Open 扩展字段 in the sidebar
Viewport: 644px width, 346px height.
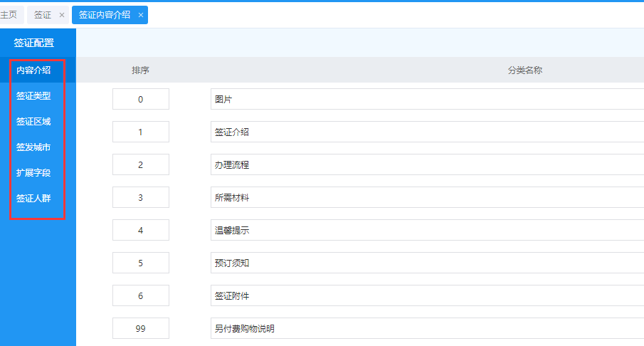33,172
